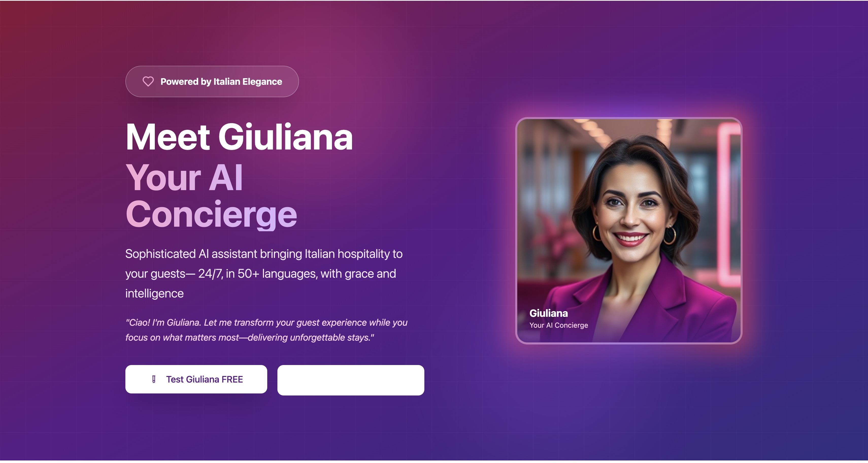Click the word 'intelligence' in the description
This screenshot has height=463, width=868.
coord(154,293)
